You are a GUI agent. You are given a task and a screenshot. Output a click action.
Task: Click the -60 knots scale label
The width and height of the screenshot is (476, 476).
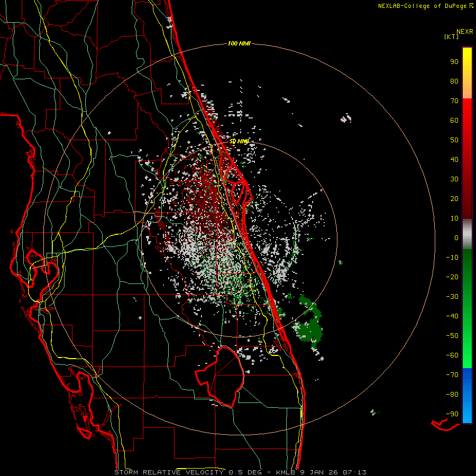452,355
